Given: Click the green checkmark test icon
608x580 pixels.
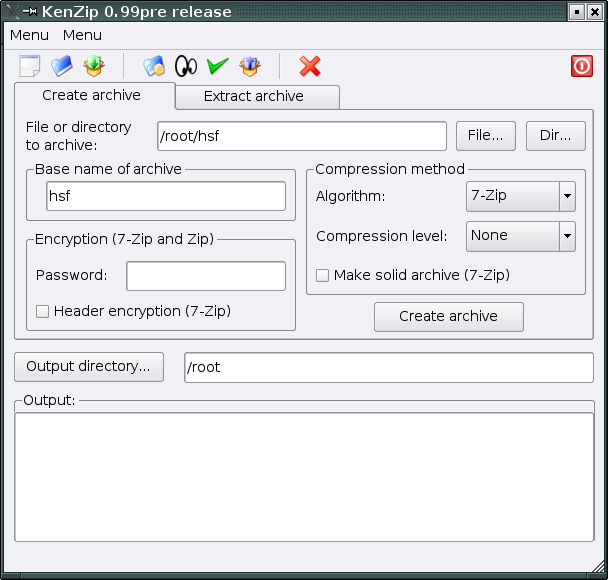Looking at the screenshot, I should (218, 66).
